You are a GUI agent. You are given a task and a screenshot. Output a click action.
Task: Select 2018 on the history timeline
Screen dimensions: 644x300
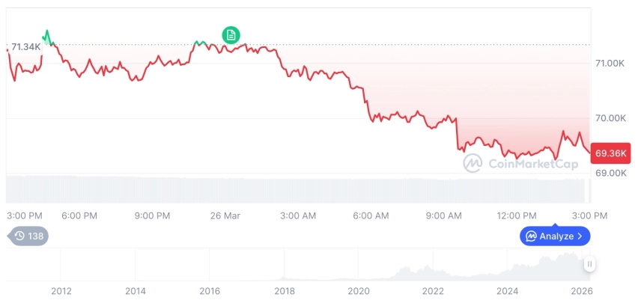[x=284, y=291]
